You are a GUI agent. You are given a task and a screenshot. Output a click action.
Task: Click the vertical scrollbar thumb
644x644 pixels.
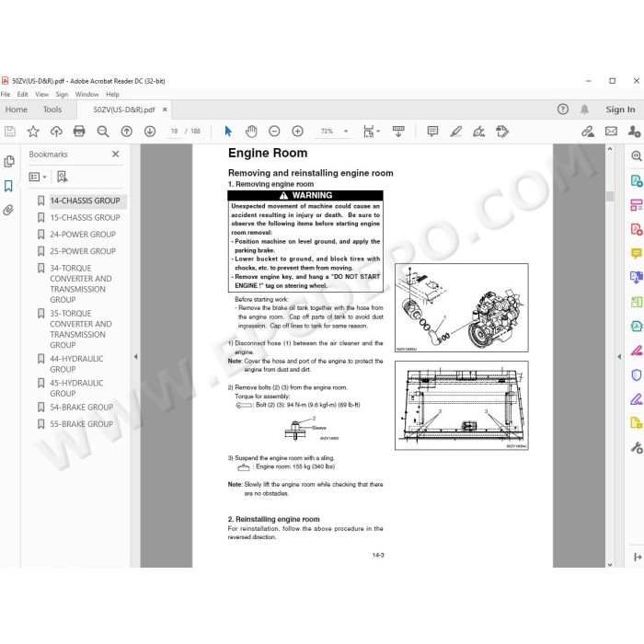610,196
